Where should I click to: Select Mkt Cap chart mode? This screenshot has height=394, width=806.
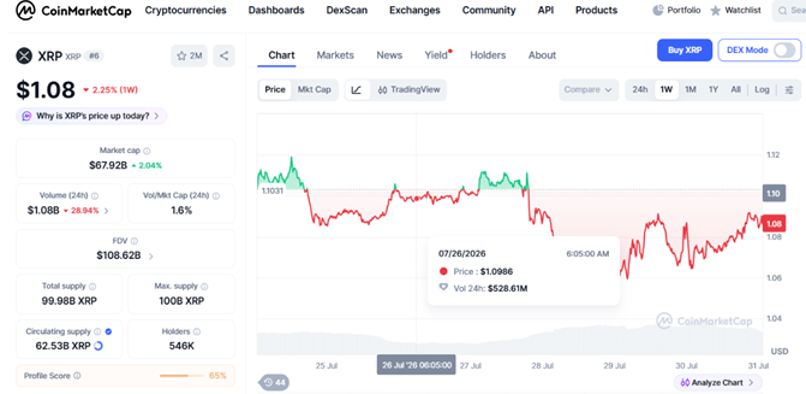(314, 90)
